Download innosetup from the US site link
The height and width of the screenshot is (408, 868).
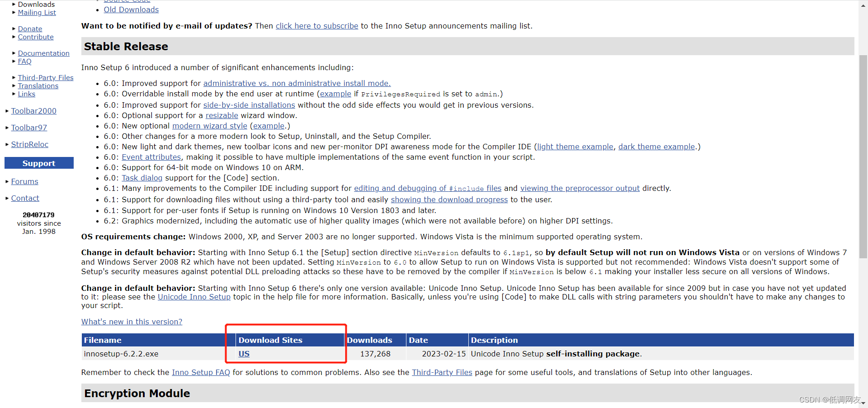pos(244,354)
